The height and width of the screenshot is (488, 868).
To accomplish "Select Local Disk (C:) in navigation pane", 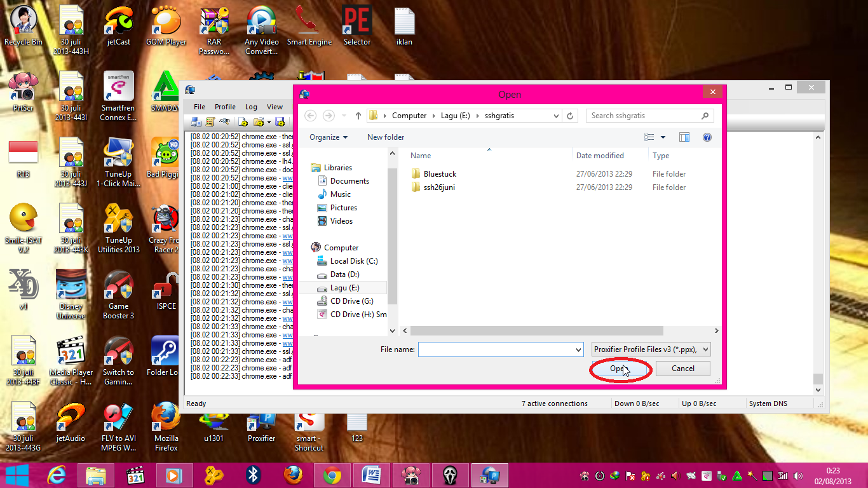I will tap(354, 261).
